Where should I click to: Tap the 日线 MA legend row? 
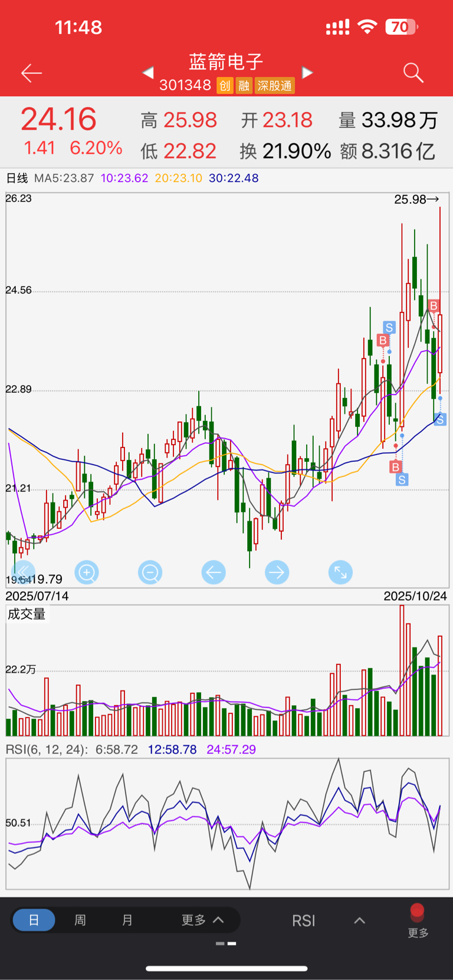pyautogui.click(x=132, y=178)
